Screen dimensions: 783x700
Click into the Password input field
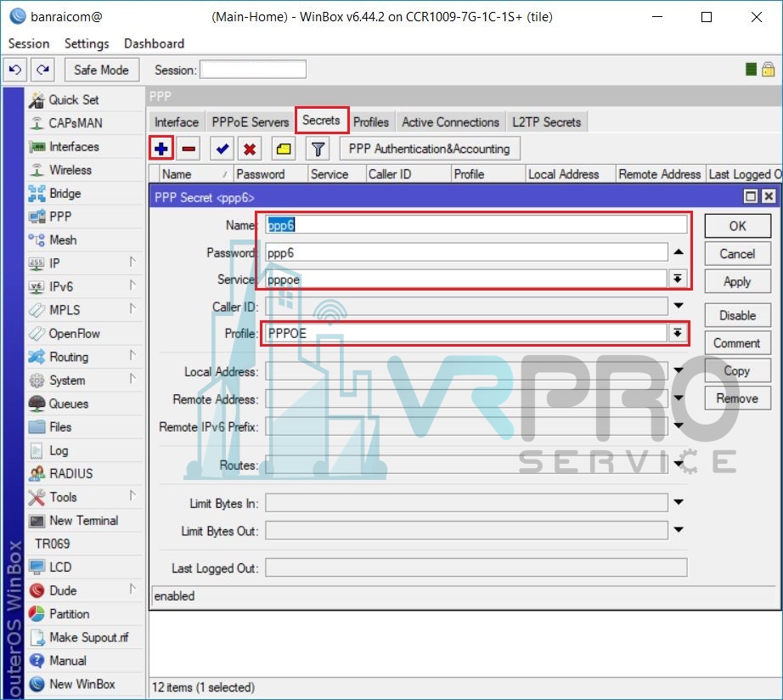pos(466,252)
